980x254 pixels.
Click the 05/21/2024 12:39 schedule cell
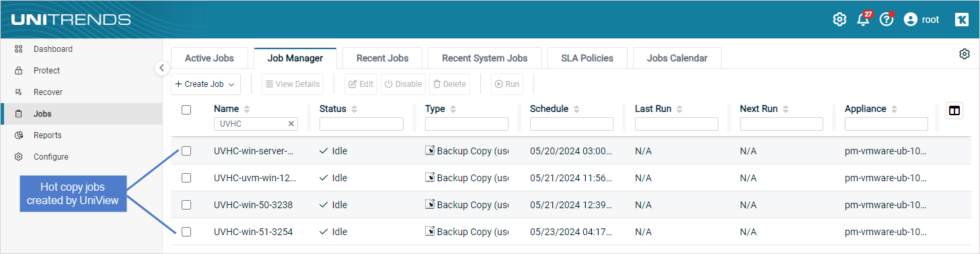(572, 205)
